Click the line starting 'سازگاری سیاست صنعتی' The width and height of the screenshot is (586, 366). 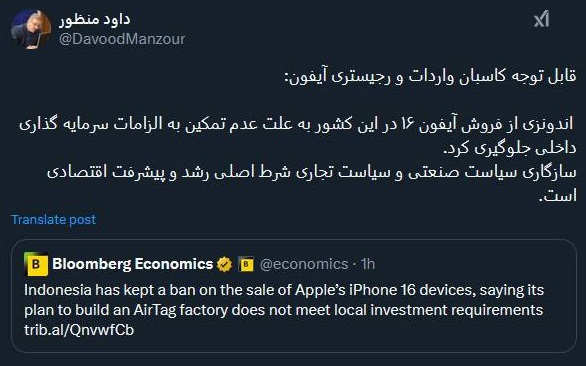point(312,173)
